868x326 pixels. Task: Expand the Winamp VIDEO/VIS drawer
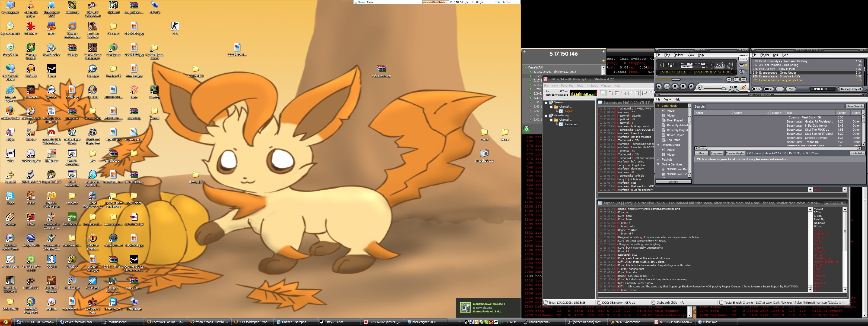click(743, 59)
